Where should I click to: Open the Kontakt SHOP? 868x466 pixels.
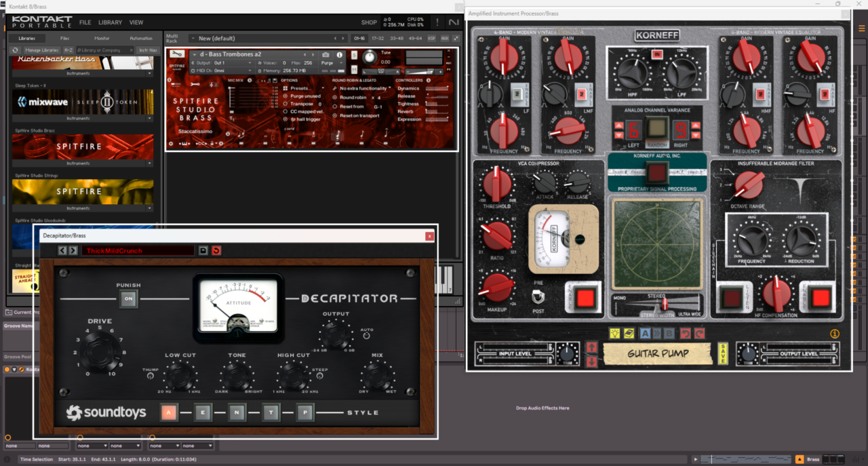click(369, 22)
